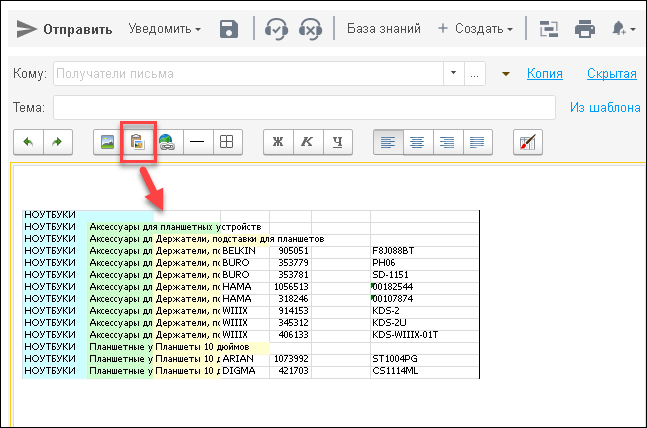Click Аксессуары для планшетных устройств text

tap(175, 227)
